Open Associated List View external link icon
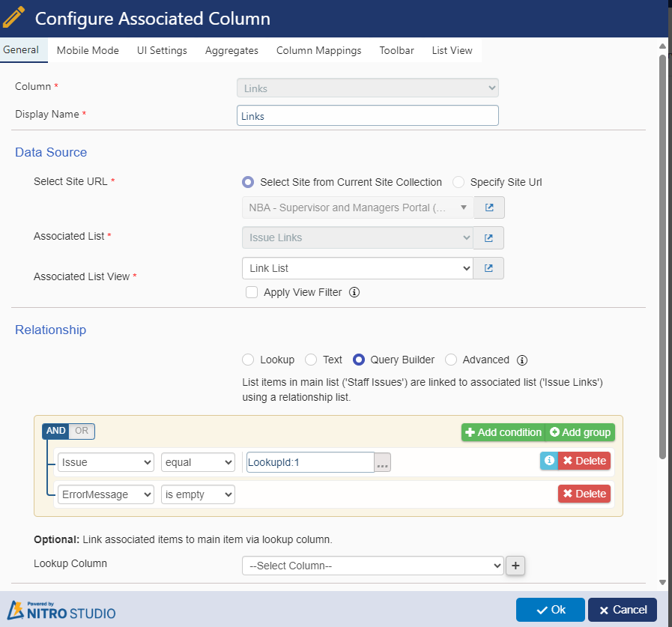672x627 pixels. [488, 268]
